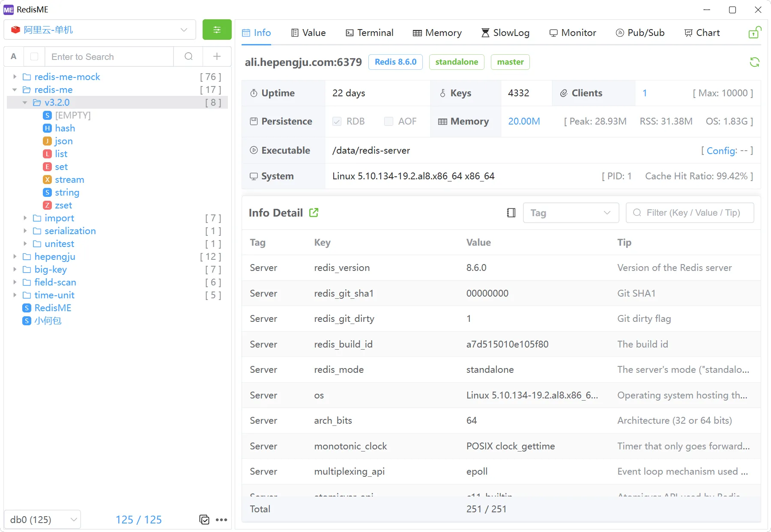Switch to the Value tab
Screen dimensions: 771x532
click(x=308, y=33)
